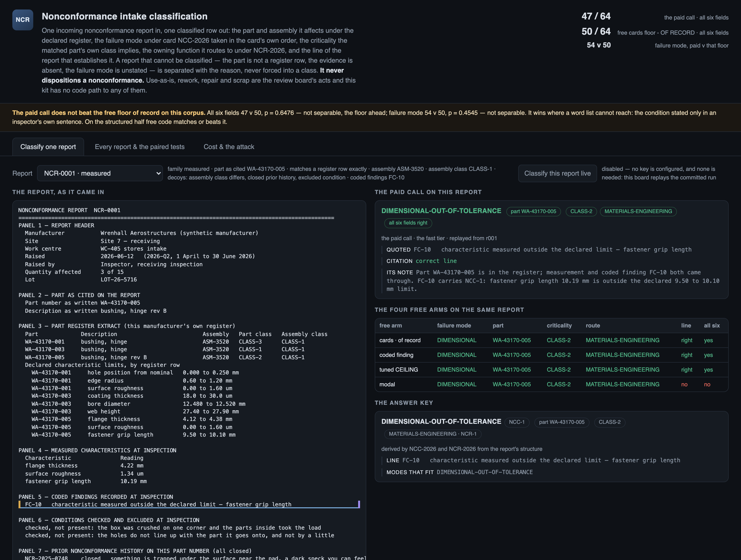Image resolution: width=741 pixels, height=560 pixels.
Task: Click the MATERIALS-ENGINEERING pill in paid call
Action: click(x=638, y=211)
